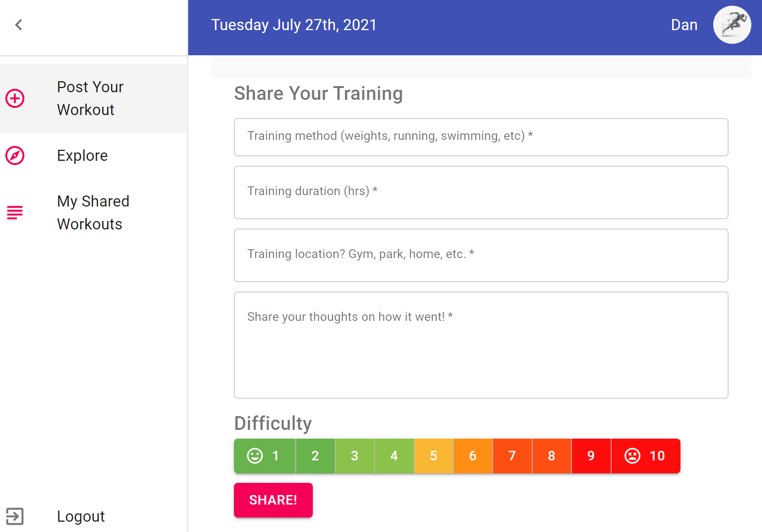762x532 pixels.
Task: Collapse sidebar with the back chevron
Action: coord(19,25)
